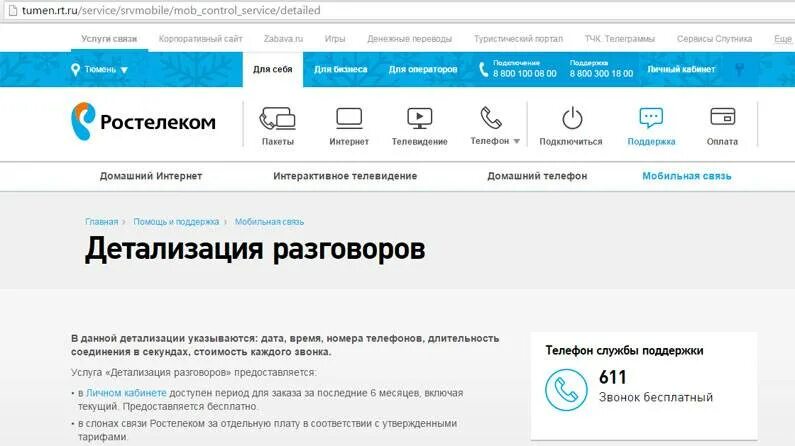
Task: Select the Для себя tab
Action: (x=273, y=69)
